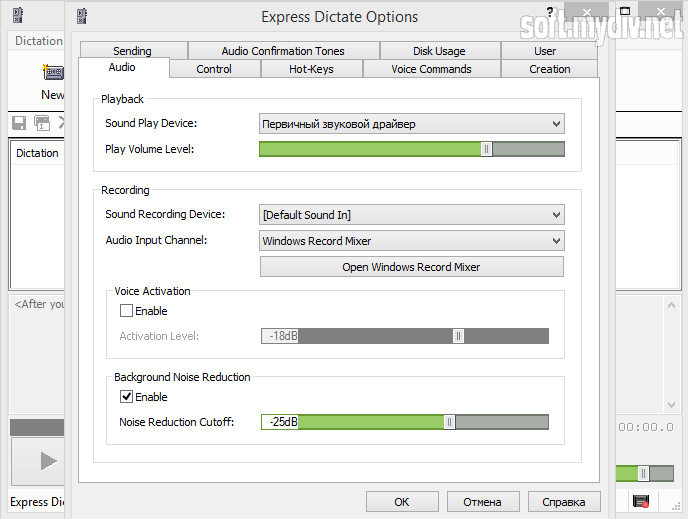Enable the Voice Activation checkbox
688x519 pixels.
pos(126,311)
